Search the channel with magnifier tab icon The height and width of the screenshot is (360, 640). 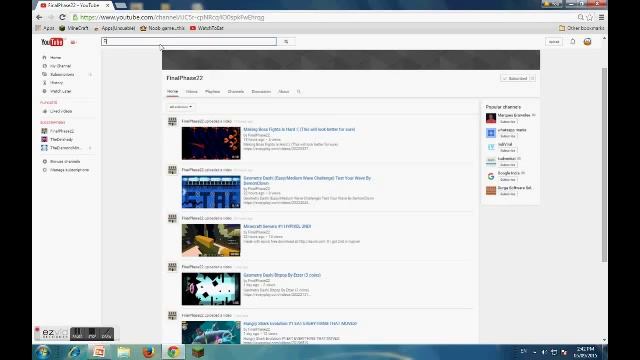[x=298, y=92]
